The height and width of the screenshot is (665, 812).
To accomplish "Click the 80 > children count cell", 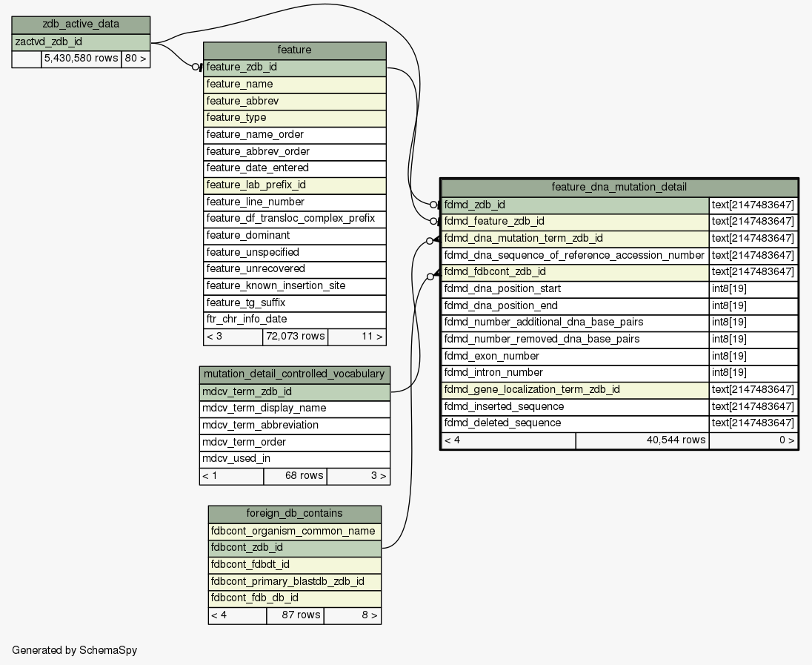I will [x=136, y=59].
